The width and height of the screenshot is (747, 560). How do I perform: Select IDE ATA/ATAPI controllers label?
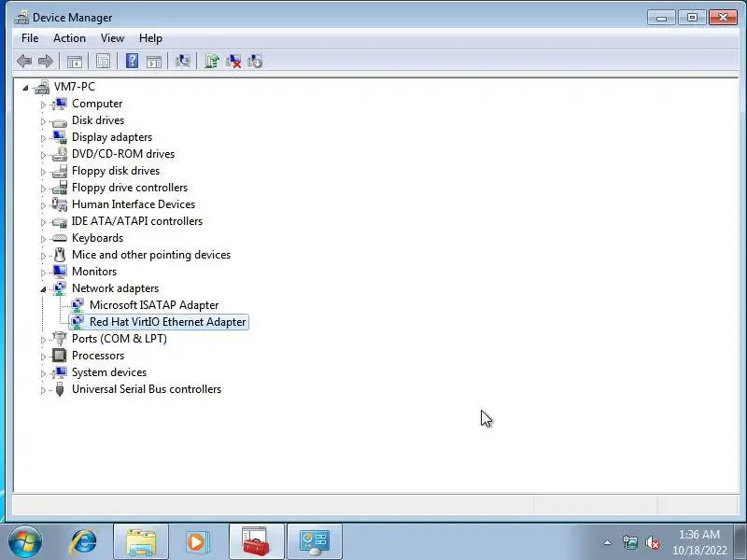137,221
